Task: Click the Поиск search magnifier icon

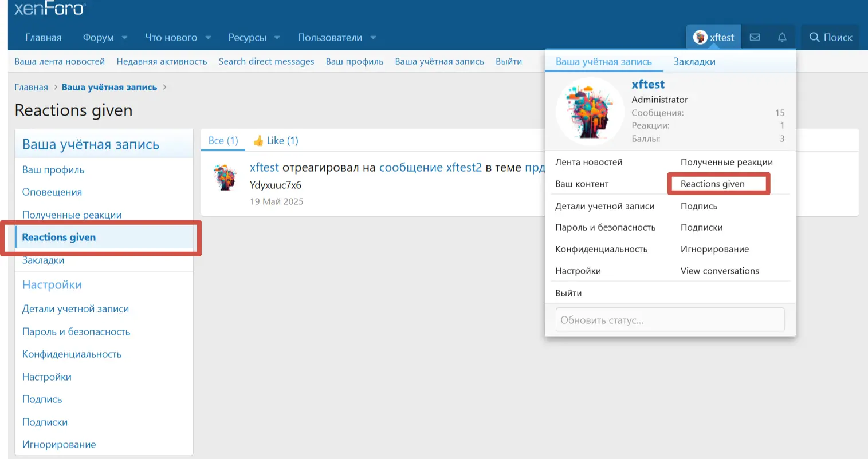Action: coord(814,37)
